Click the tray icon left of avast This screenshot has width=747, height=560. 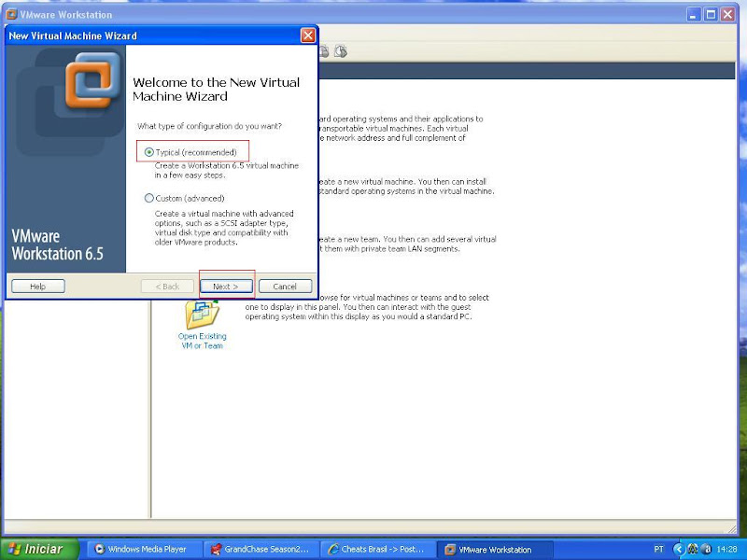click(x=693, y=550)
